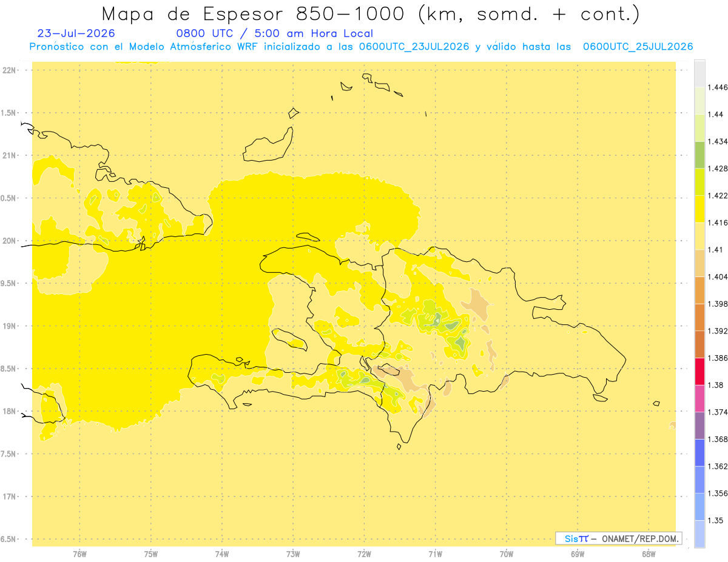This screenshot has width=728, height=562.
Task: Click the 72W longitude axis label
Action: click(364, 554)
